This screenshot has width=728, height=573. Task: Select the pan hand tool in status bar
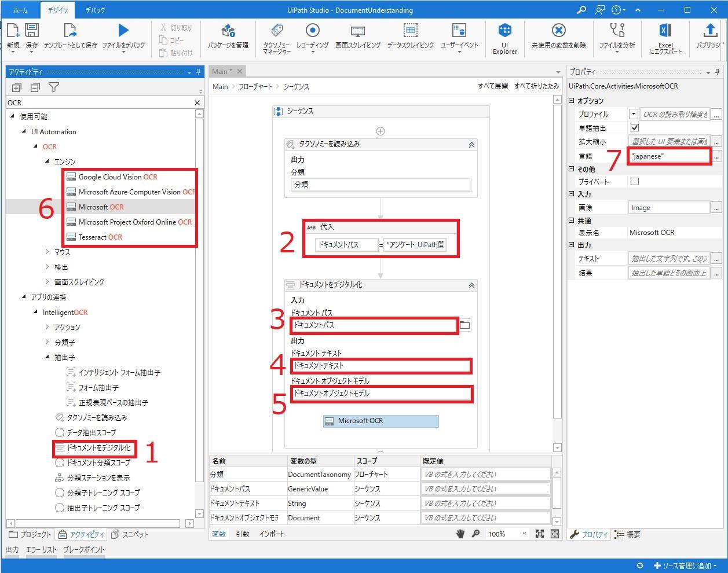460,534
